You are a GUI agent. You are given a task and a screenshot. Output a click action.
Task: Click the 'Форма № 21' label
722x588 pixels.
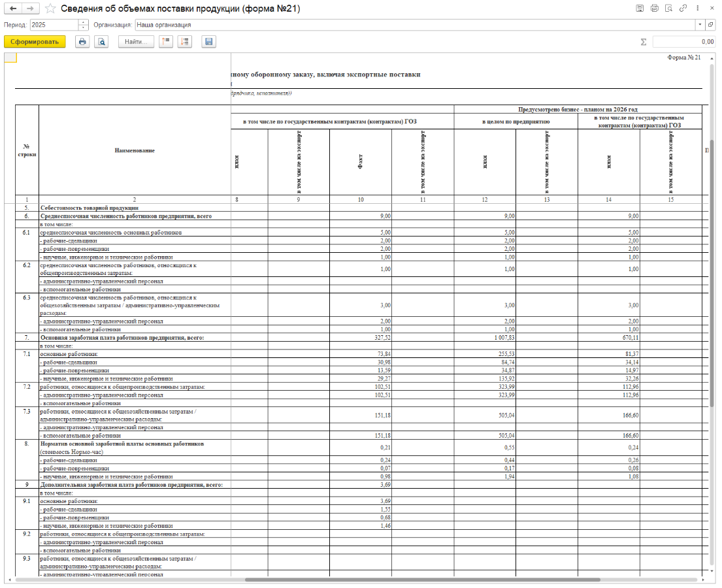(x=684, y=57)
